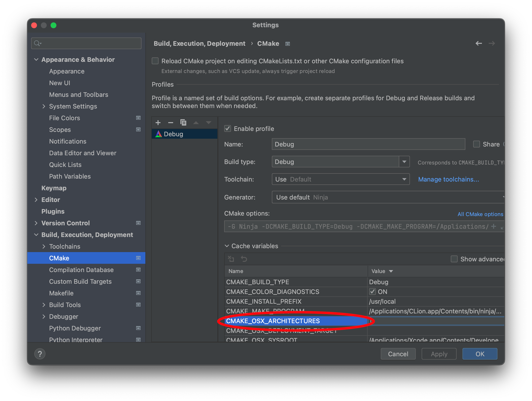Toggle Show advanced checkbox
532x401 pixels.
coord(454,259)
